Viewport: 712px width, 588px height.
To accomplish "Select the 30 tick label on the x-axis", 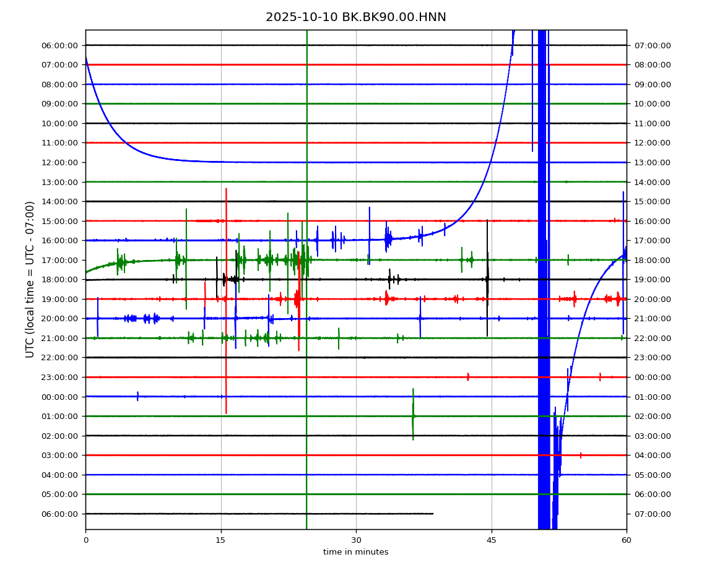I will (x=356, y=540).
